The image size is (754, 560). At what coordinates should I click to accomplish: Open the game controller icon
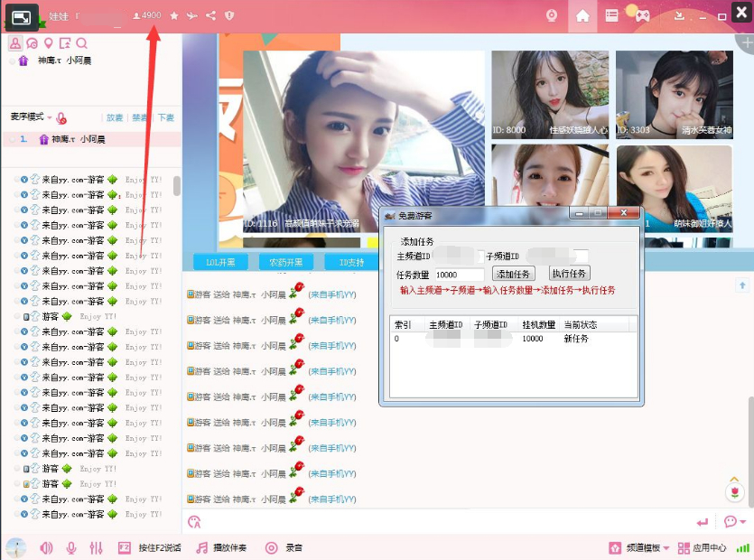(642, 16)
